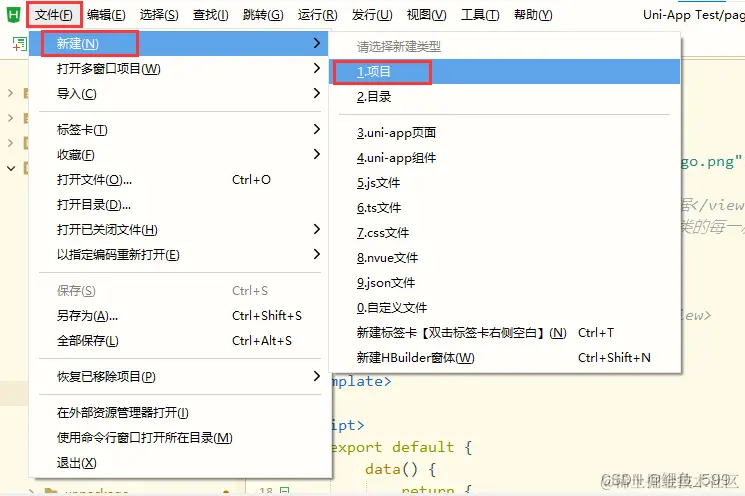Screen dimensions: 745x496
Task: Open the 选择(S) menu
Action: point(159,15)
